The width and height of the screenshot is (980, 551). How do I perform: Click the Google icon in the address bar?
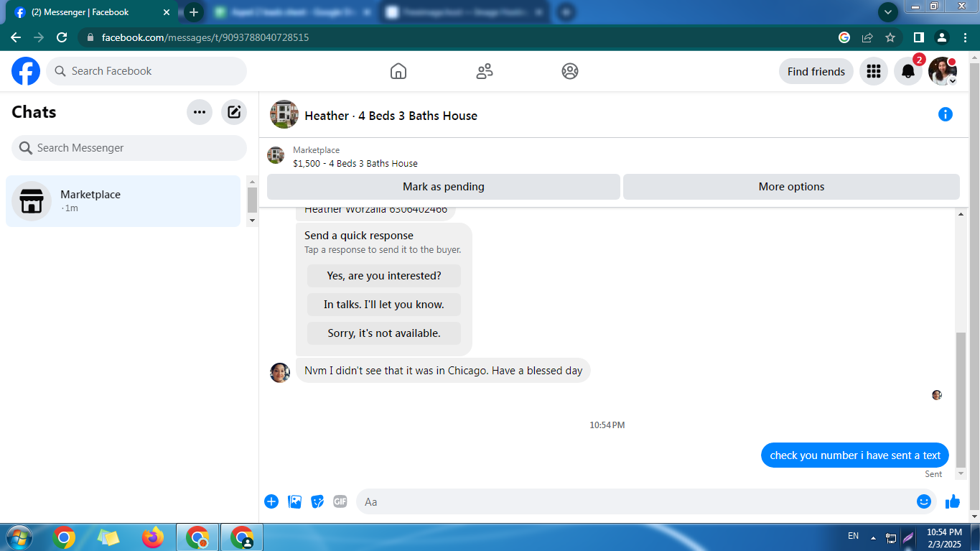coord(844,37)
